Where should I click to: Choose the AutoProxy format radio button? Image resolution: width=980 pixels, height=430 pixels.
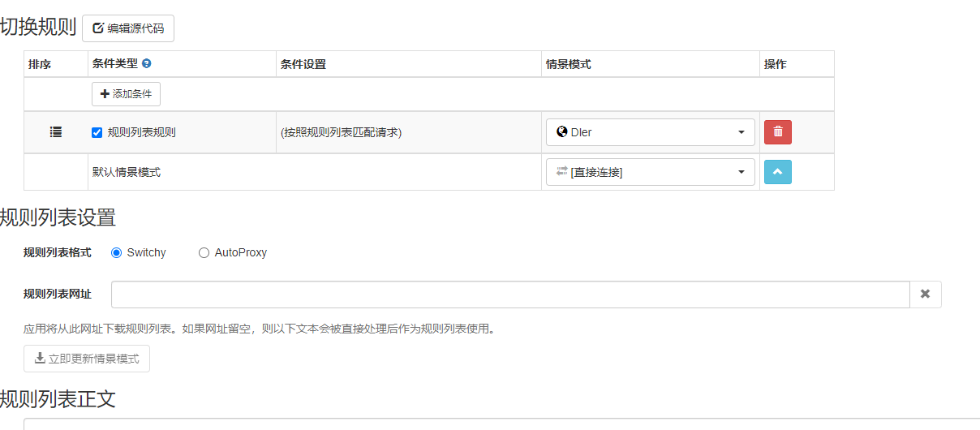204,252
